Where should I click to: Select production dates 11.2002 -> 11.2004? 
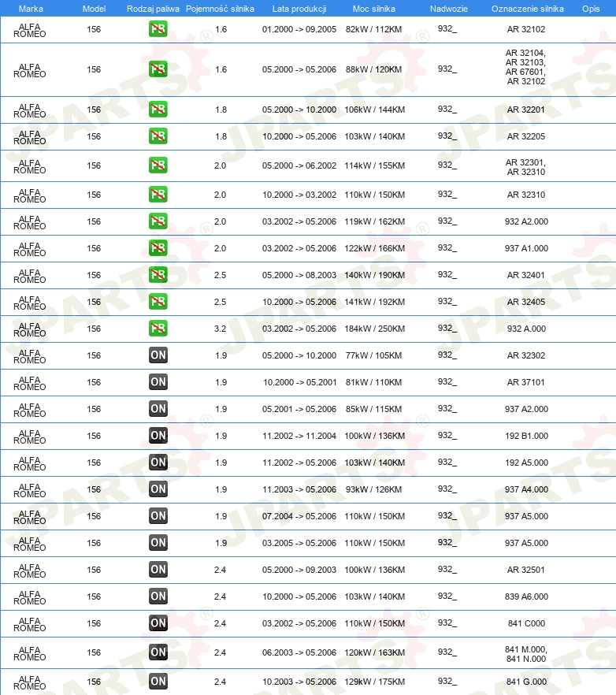299,436
